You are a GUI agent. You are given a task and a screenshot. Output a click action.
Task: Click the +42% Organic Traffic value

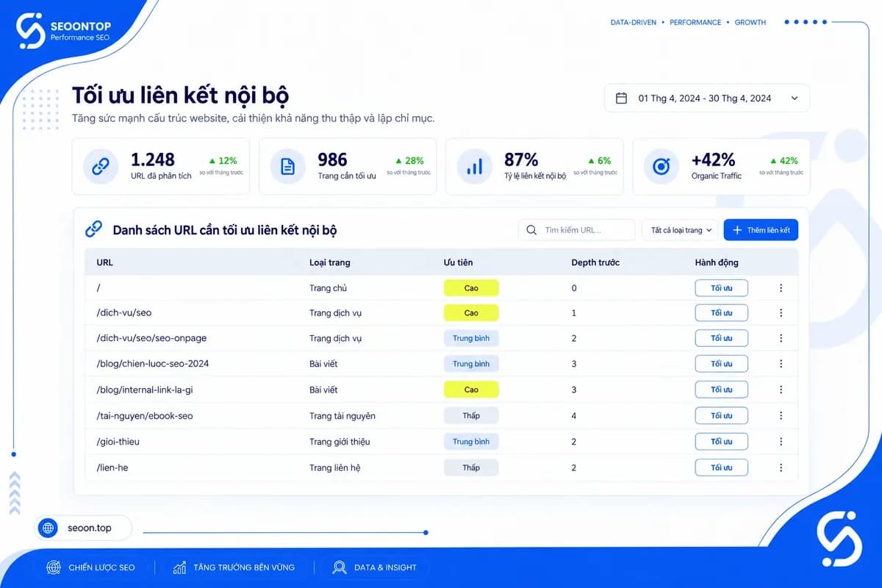click(x=714, y=159)
